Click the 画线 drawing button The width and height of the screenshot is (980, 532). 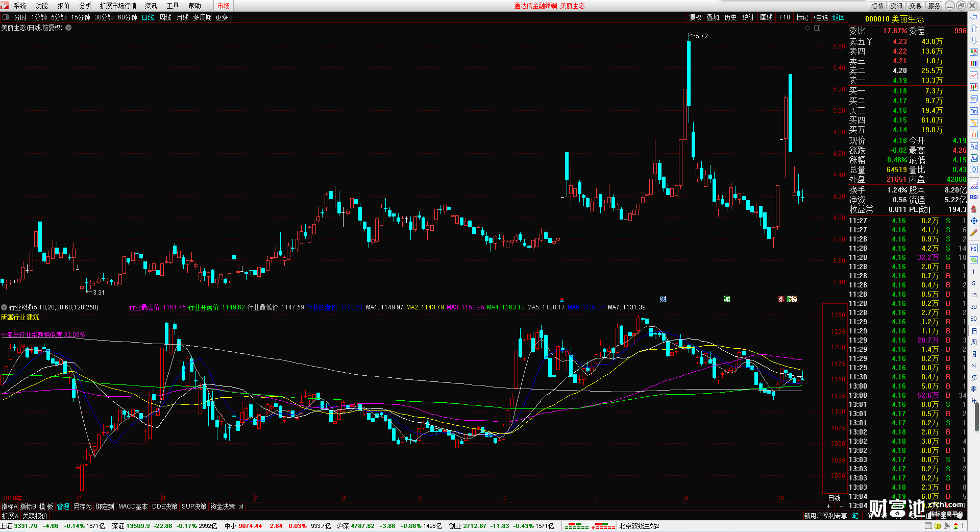(x=766, y=17)
